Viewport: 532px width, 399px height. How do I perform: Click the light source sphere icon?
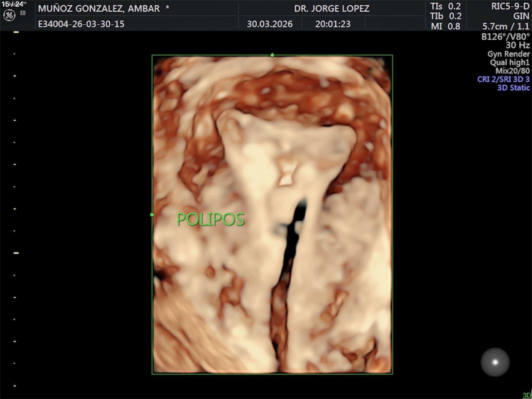[495, 362]
